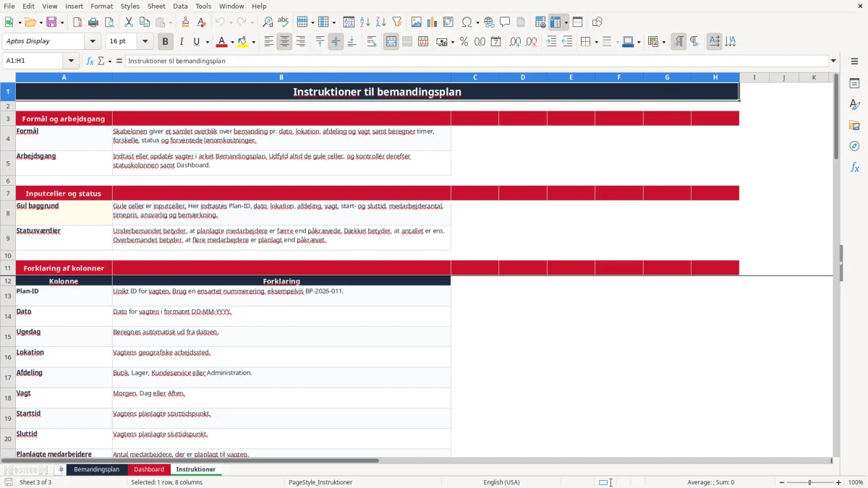Open Borders dropdown arrow
This screenshot has width=868, height=488.
tap(596, 42)
